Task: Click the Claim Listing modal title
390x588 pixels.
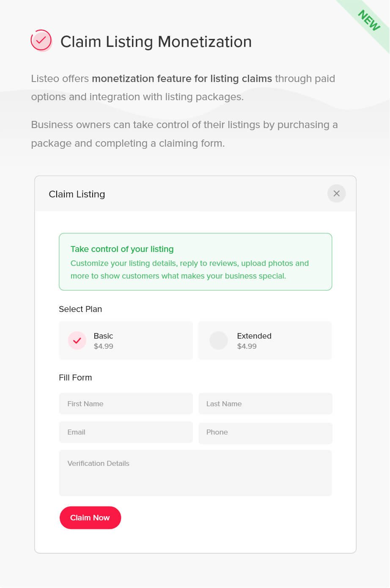Action: point(77,194)
